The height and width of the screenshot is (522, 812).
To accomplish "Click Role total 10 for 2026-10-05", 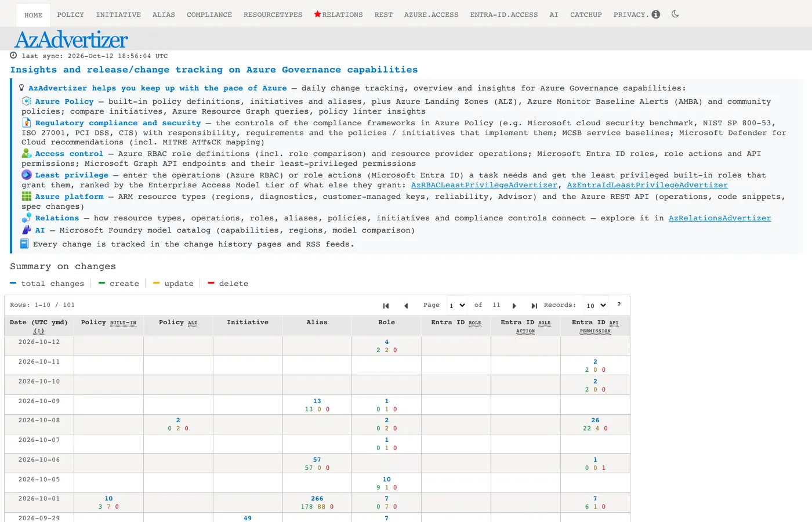I will click(x=387, y=480).
